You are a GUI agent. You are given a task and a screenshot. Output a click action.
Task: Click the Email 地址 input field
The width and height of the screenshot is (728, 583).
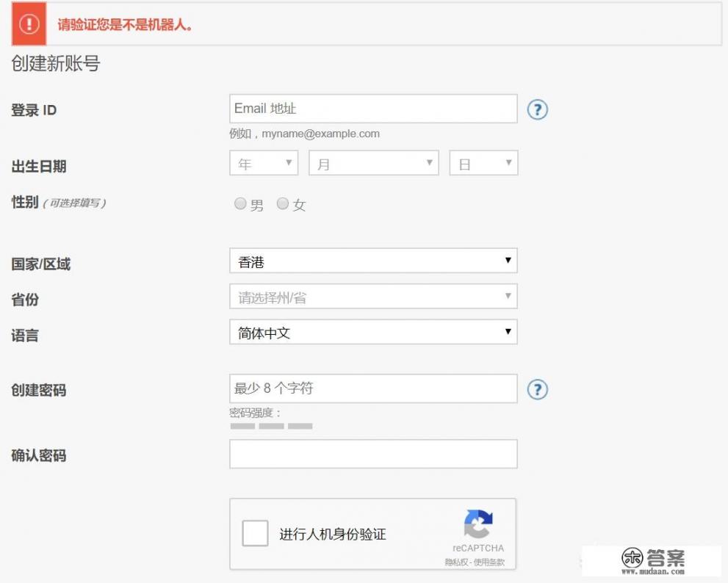point(373,108)
